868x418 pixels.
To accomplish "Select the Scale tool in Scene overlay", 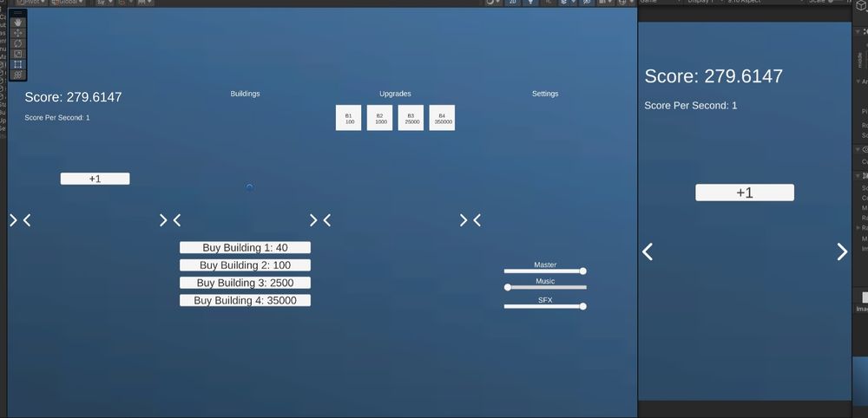I will click(17, 54).
